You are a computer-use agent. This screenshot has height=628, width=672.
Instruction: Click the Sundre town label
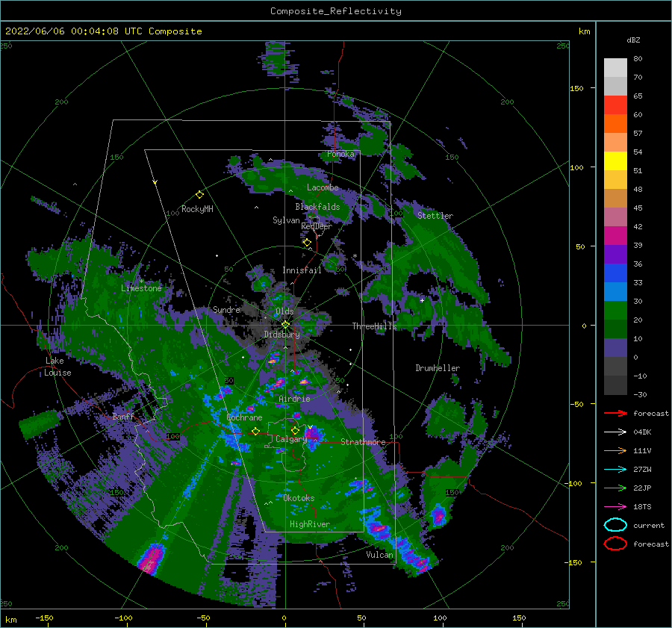click(226, 309)
